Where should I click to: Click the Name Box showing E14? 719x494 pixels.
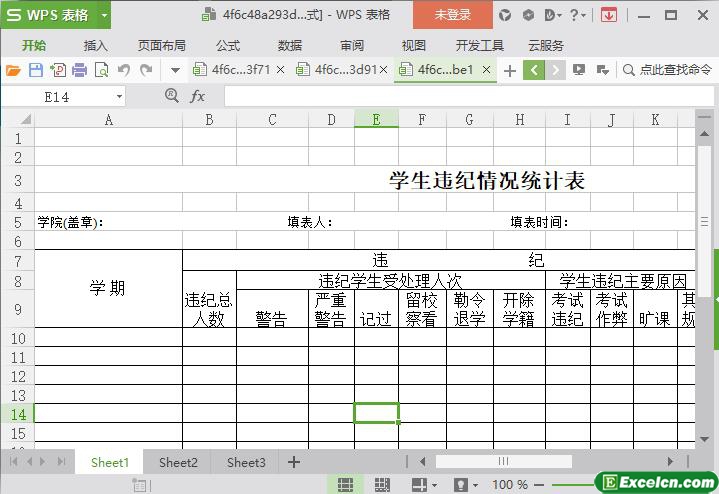pyautogui.click(x=57, y=97)
